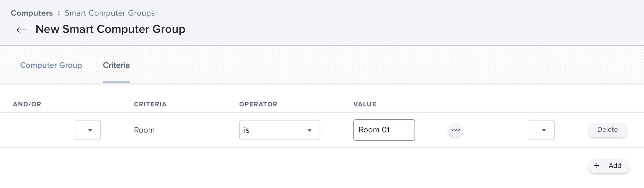Viewport: 644px width, 188px height.
Task: Focus the Room 01 value field
Action: click(x=384, y=130)
